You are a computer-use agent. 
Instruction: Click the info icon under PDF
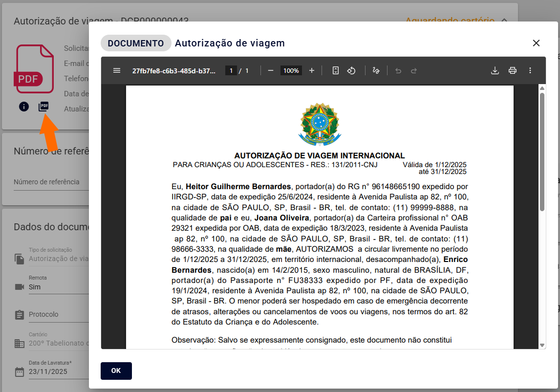[24, 107]
